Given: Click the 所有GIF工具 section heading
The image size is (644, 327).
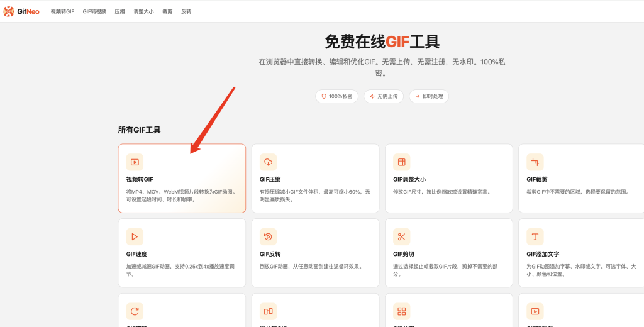Looking at the screenshot, I should point(139,130).
